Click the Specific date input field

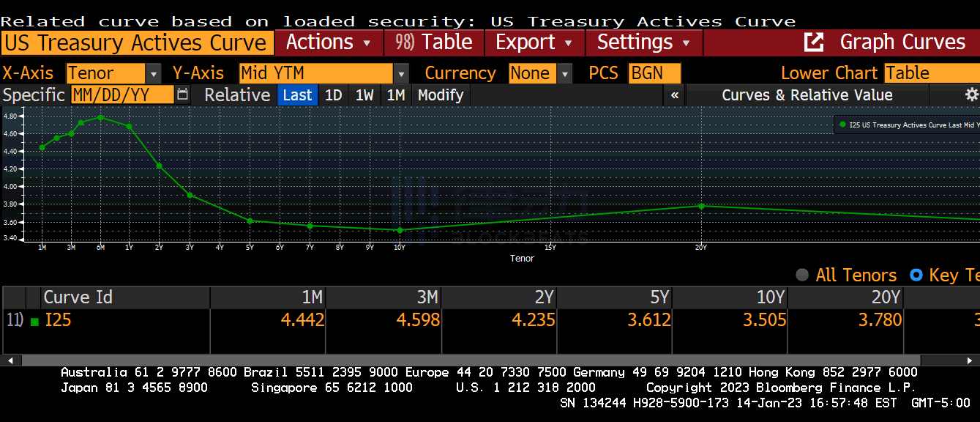click(x=122, y=95)
